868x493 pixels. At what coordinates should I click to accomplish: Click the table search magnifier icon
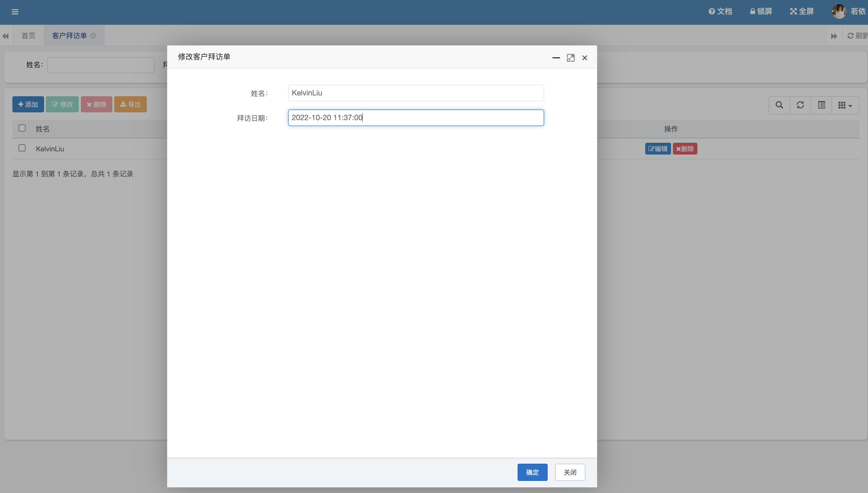(779, 105)
